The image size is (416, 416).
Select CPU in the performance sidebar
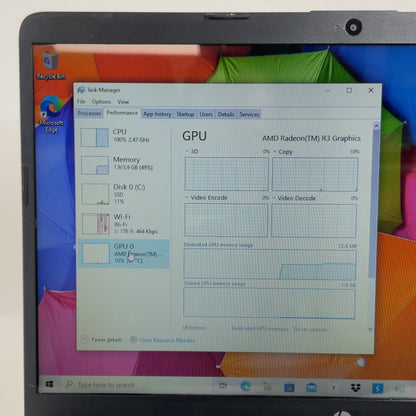(x=123, y=137)
